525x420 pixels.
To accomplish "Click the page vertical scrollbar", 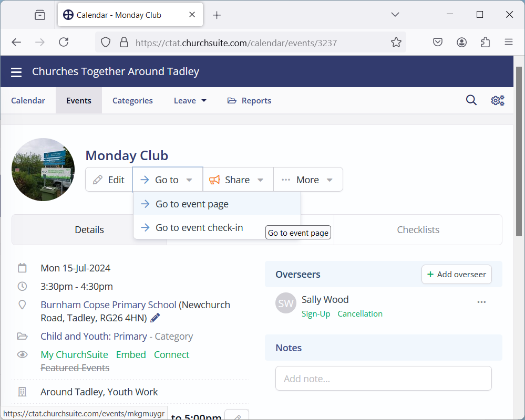I will coord(519,152).
